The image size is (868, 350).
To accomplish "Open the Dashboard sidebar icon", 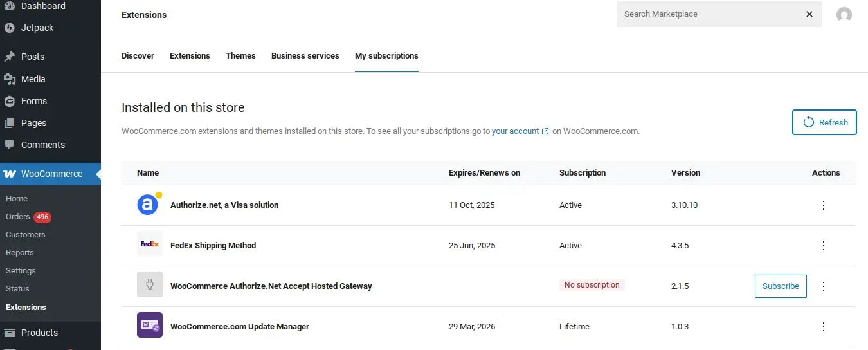I will point(9,6).
